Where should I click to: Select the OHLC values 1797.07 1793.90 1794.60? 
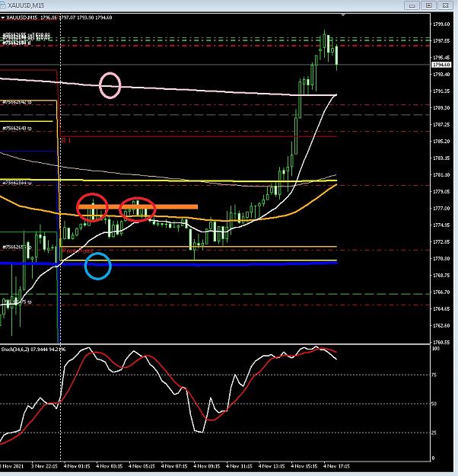point(86,18)
